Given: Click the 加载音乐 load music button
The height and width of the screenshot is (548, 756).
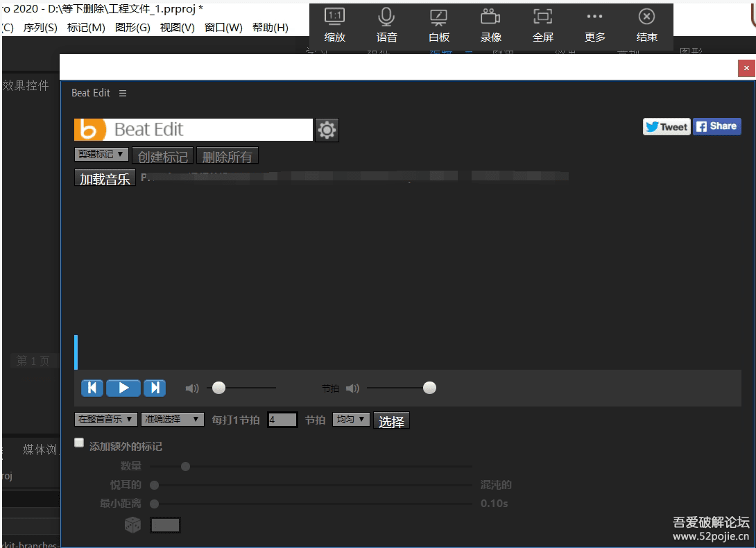Looking at the screenshot, I should pyautogui.click(x=105, y=179).
